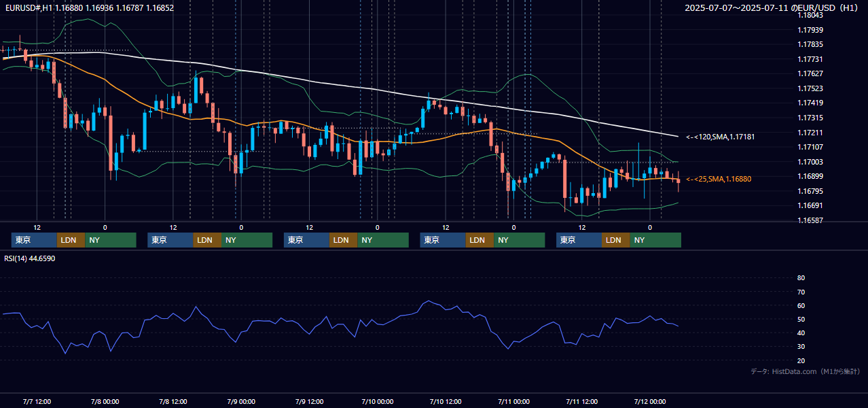Select the 7/11 12:00 time axis label
This screenshot has width=868, height=408.
[x=581, y=401]
